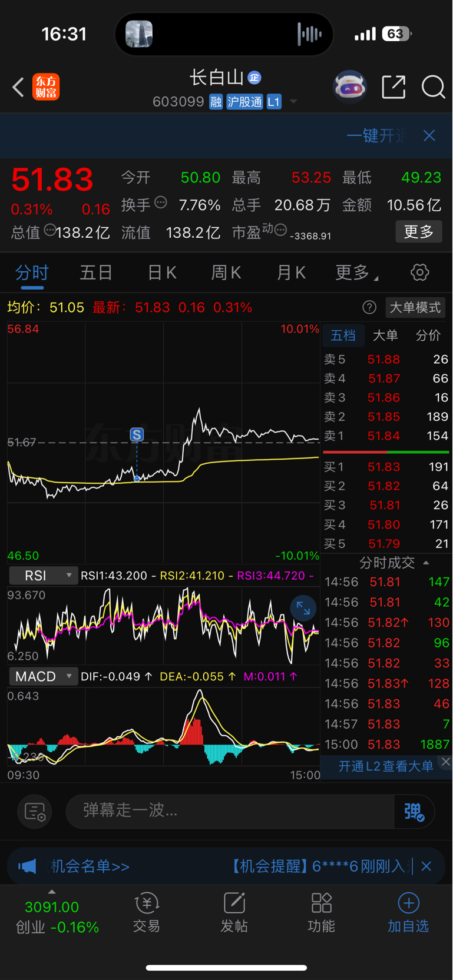Toggle the 弹 danmaku switch
Viewport: 453px width, 980px height.
[x=415, y=812]
